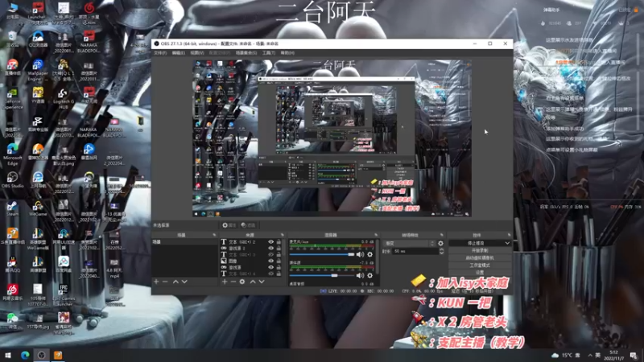Screen dimensions: 644x362
Task: Open WeGame desktop shortcut
Action: [x=38, y=208]
